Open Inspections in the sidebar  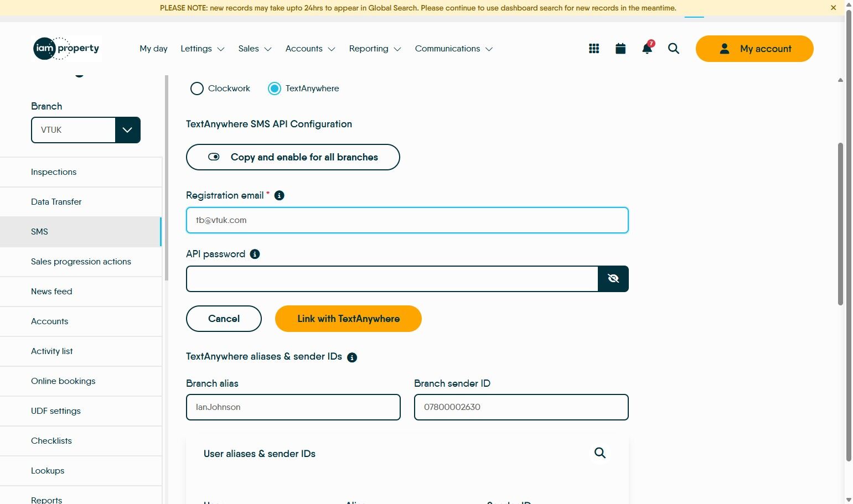tap(81, 172)
